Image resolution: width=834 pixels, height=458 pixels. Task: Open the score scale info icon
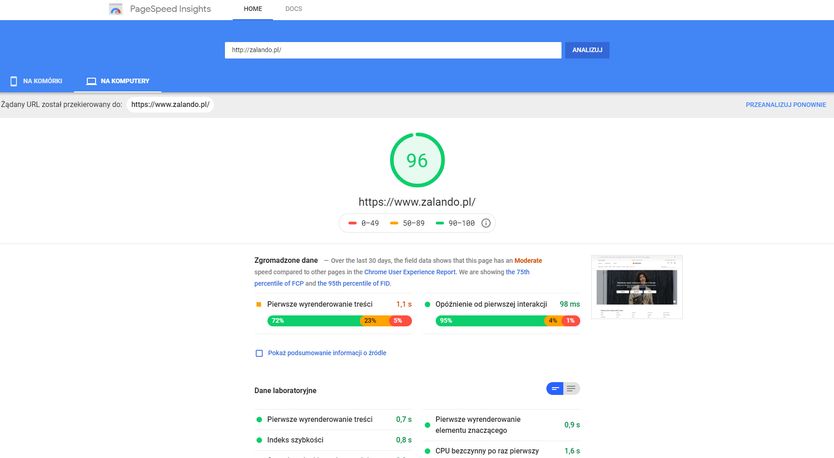tap(486, 223)
